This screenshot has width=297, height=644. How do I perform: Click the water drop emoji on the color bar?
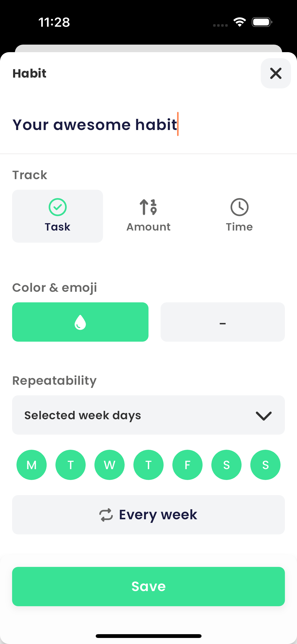80,322
